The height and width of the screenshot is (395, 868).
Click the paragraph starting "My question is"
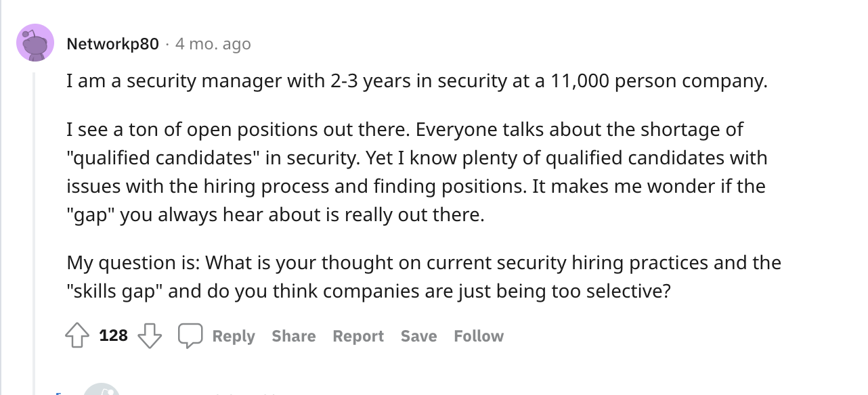424,277
